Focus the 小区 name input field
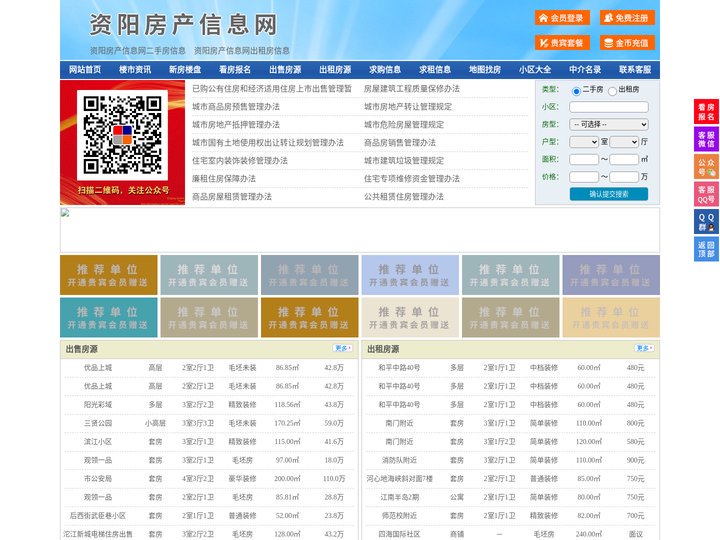The width and height of the screenshot is (720, 540). point(609,107)
